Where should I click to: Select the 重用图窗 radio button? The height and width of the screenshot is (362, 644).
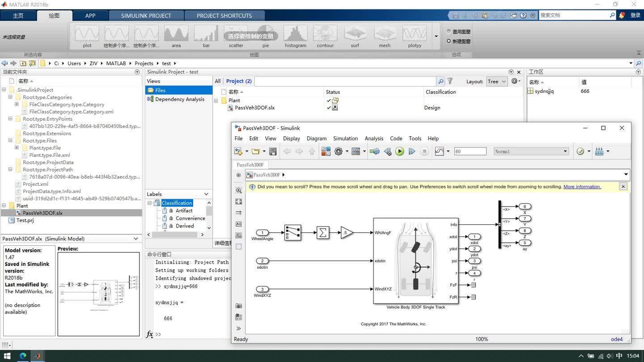coord(449,32)
